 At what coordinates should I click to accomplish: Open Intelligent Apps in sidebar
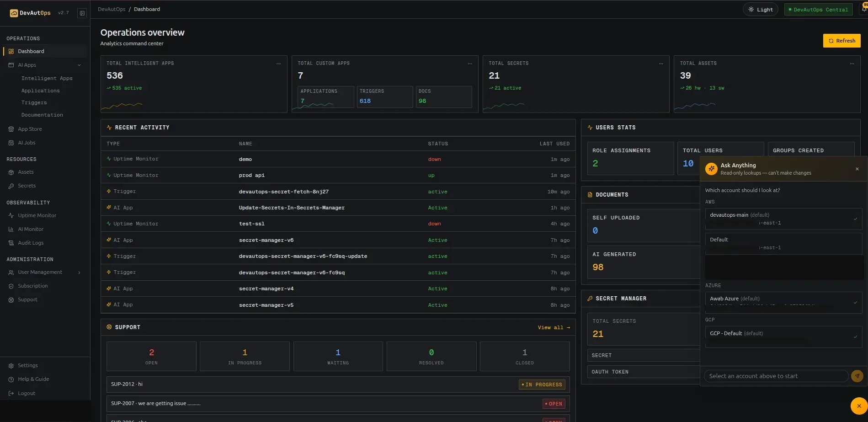pos(47,78)
